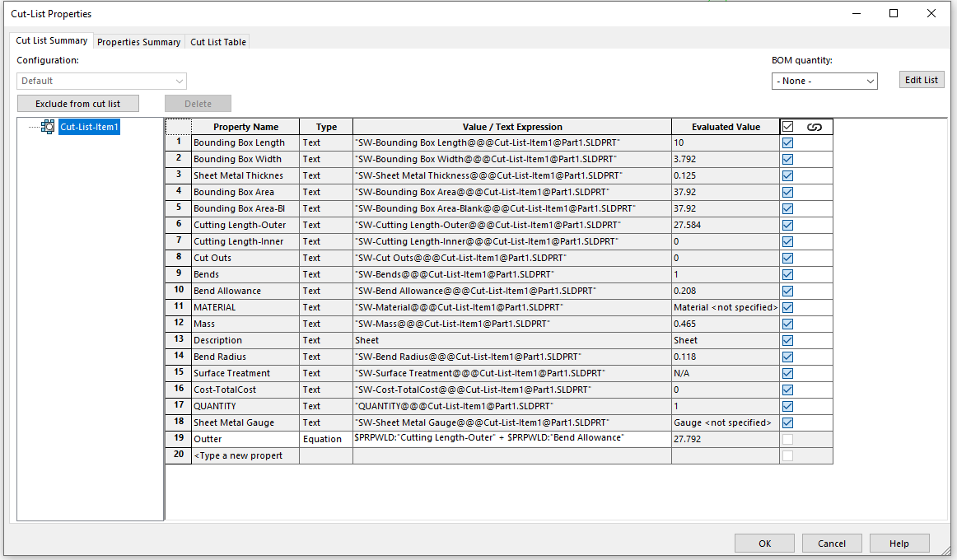
Task: Select the row 19 header number
Action: click(178, 439)
